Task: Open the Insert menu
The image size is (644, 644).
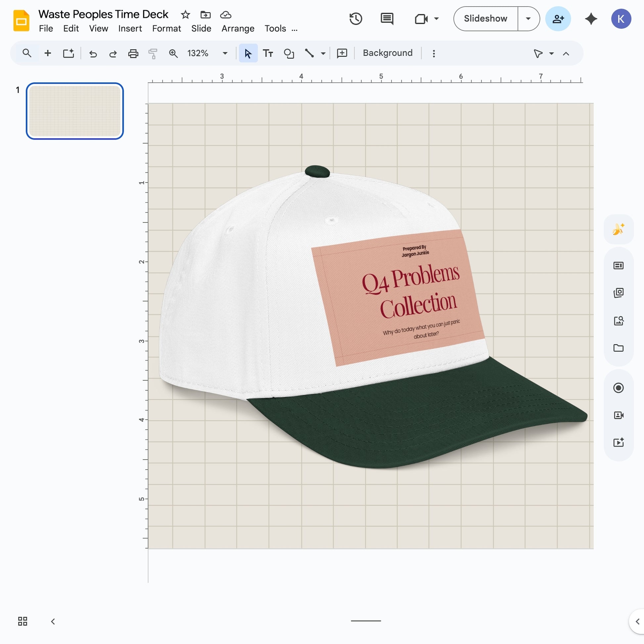Action: (130, 29)
